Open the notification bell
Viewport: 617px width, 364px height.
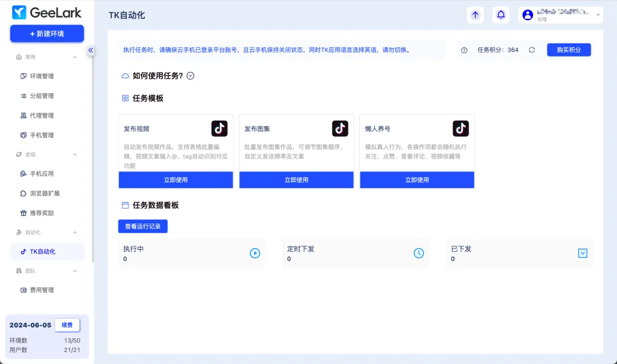pos(501,15)
